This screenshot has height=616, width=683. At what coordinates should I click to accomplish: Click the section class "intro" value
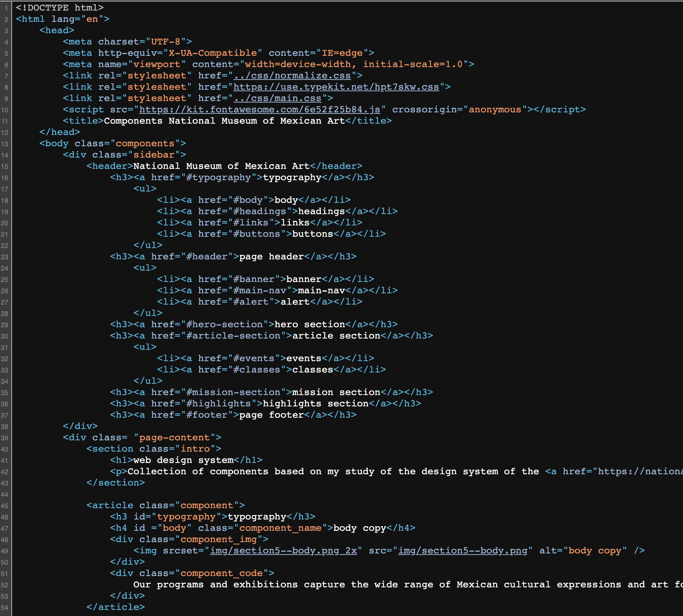195,449
